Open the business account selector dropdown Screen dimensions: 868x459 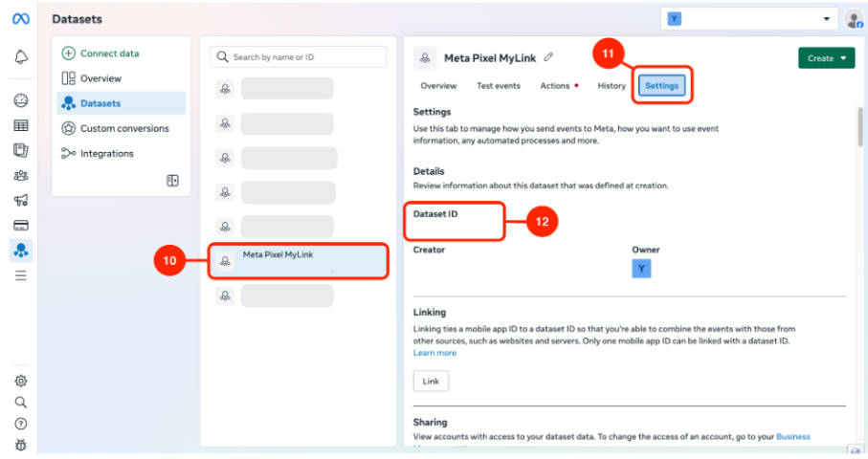(748, 19)
